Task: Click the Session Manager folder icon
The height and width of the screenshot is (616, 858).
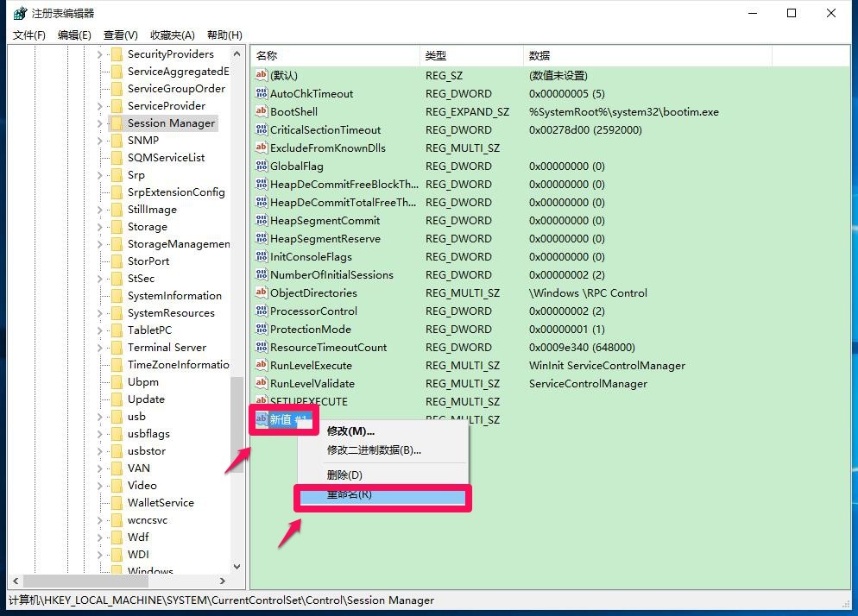Action: [117, 123]
